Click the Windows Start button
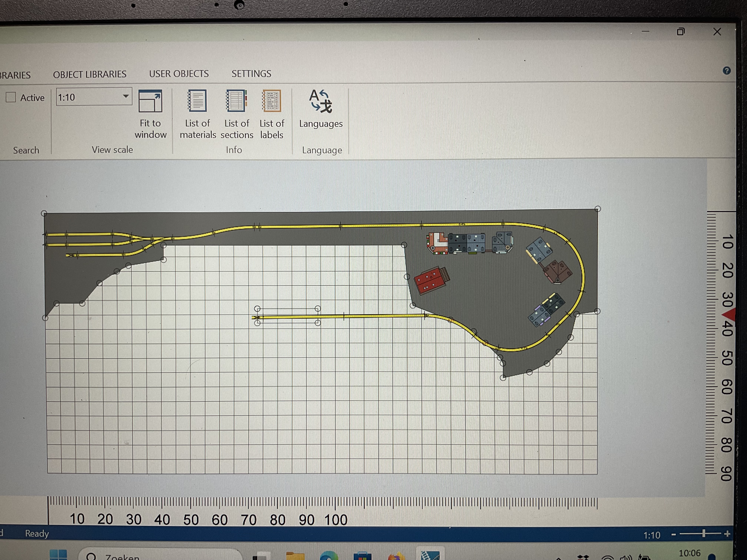Viewport: 747px width, 560px height. click(58, 555)
